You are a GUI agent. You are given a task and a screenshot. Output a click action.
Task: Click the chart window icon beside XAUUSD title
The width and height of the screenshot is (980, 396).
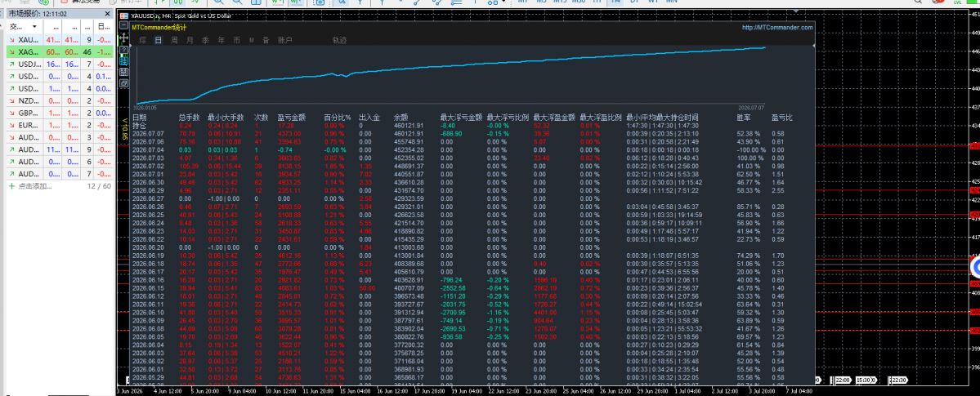click(123, 16)
